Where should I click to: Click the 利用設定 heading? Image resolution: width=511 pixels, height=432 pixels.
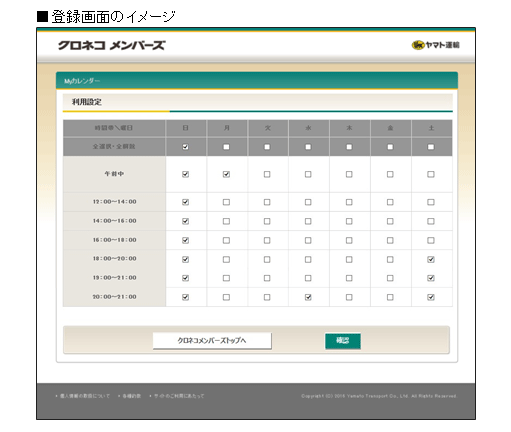[x=87, y=102]
